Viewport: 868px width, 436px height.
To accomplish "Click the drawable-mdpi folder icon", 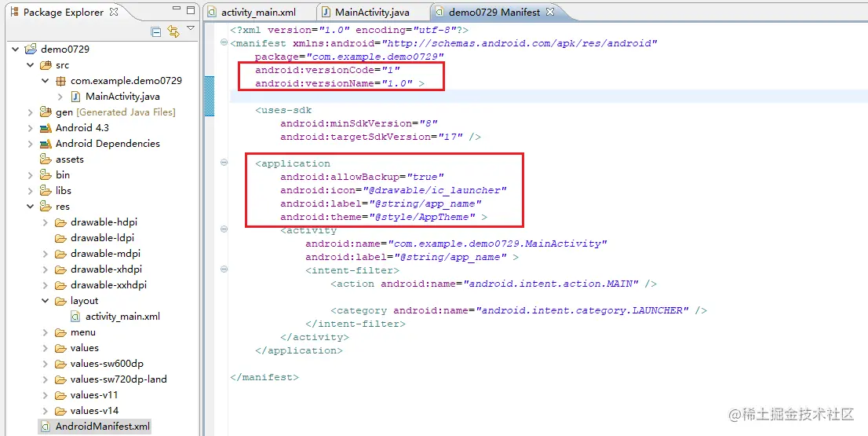I will [x=61, y=254].
